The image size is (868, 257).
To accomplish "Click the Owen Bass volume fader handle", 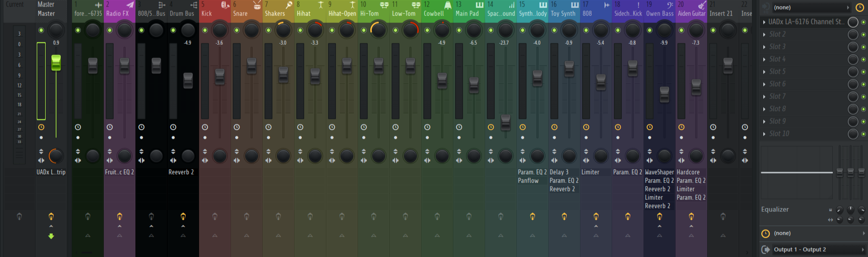I will click(x=665, y=94).
